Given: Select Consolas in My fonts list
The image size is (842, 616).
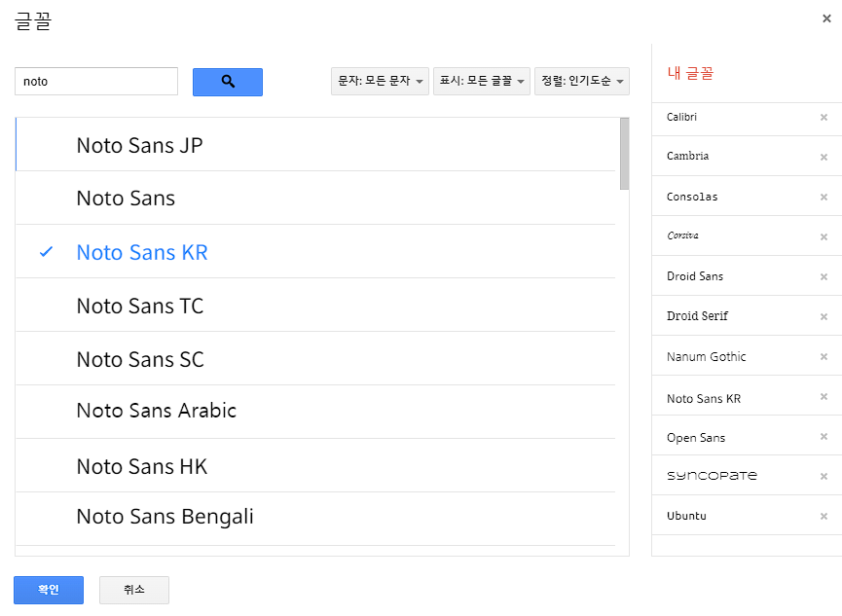Looking at the screenshot, I should [x=692, y=197].
